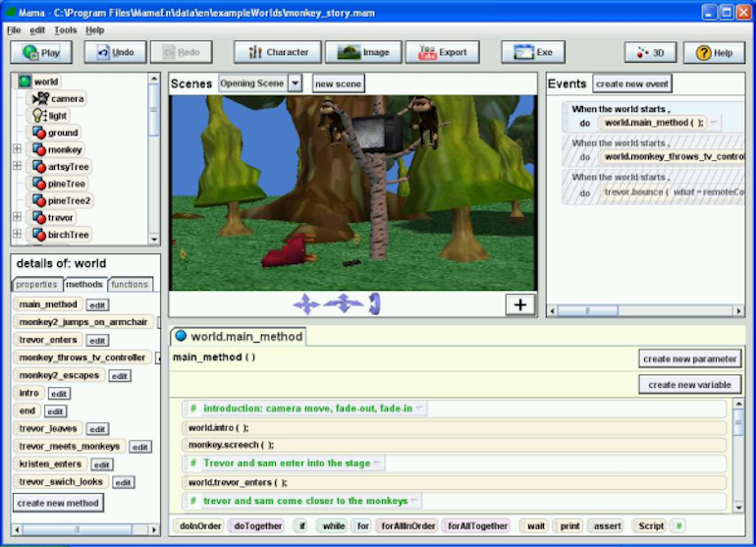Click the Exe export button

[x=533, y=52]
